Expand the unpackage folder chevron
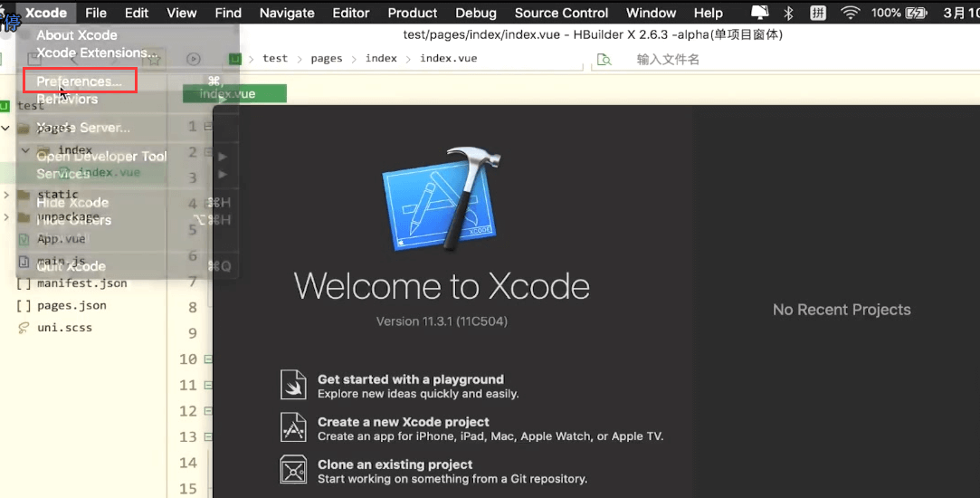The image size is (980, 498). click(x=6, y=217)
